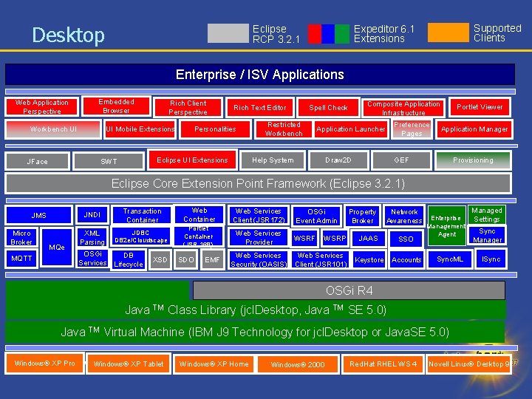This screenshot has width=532, height=399.
Task: Open the Portlet Viewer box
Action: [x=480, y=107]
